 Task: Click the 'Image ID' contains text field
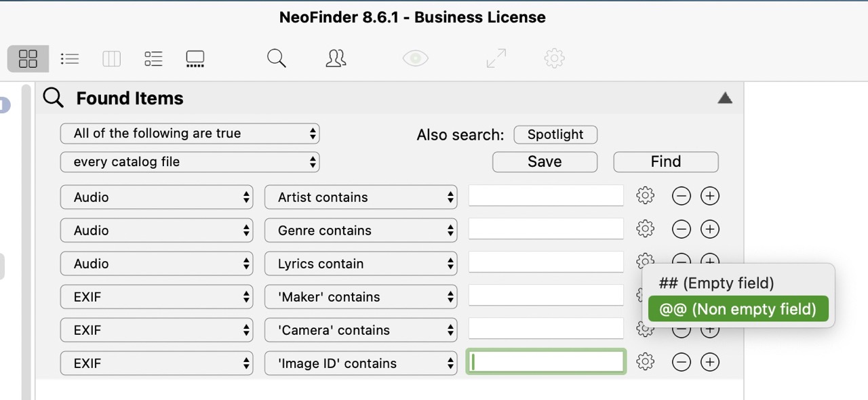click(546, 363)
